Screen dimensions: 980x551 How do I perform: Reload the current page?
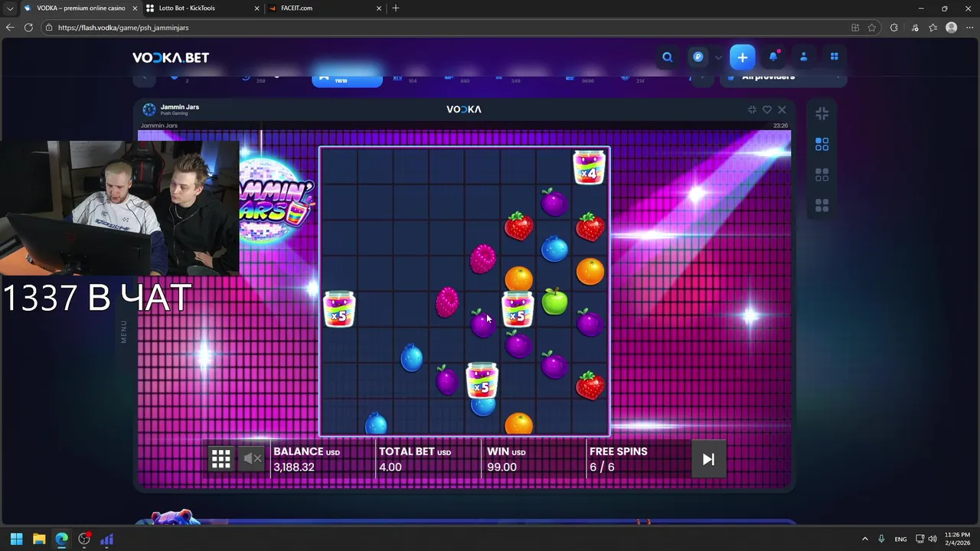pos(28,28)
